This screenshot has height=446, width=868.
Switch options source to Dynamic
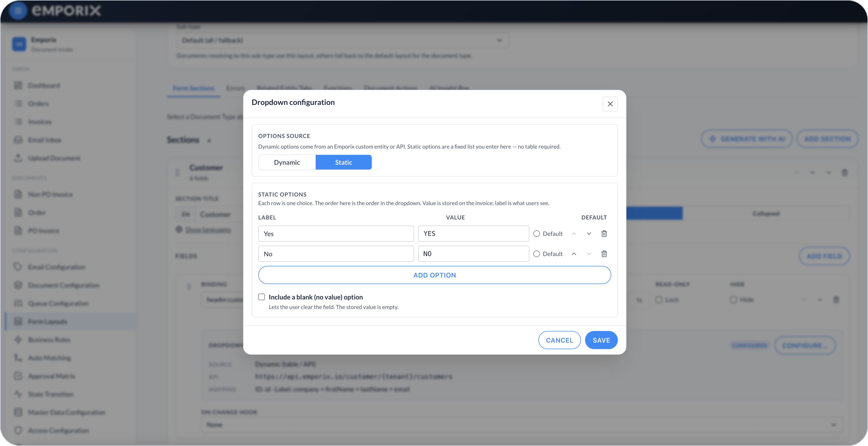click(x=287, y=162)
